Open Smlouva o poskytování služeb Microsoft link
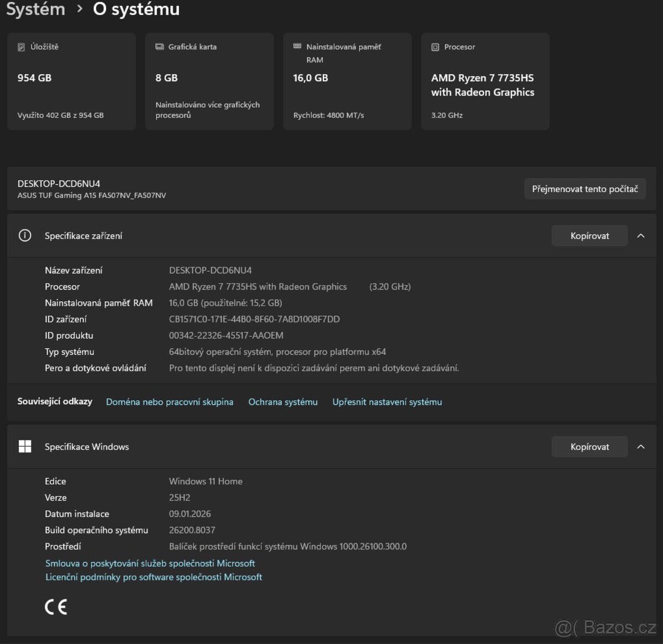The image size is (663, 644). click(x=150, y=563)
